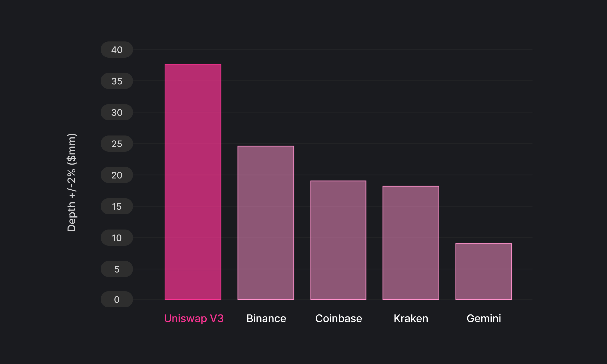Select the Kraken bar
The width and height of the screenshot is (607, 364).
pos(411,243)
